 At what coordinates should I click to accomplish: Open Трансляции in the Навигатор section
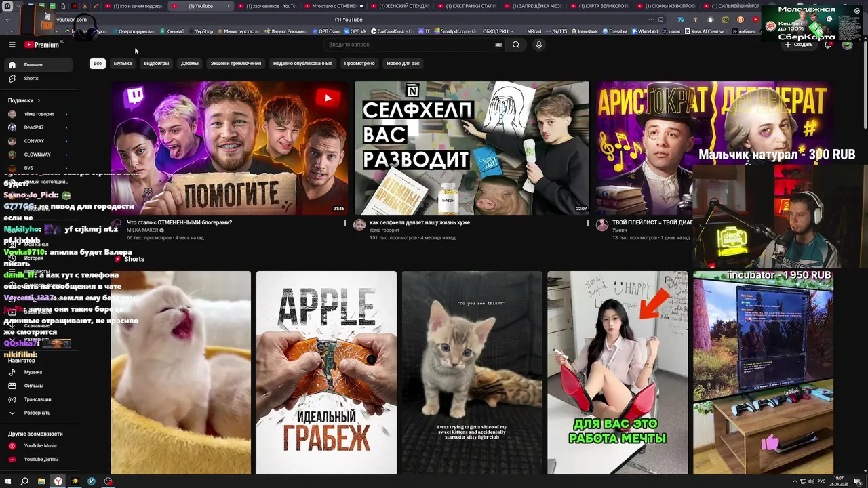pos(37,399)
